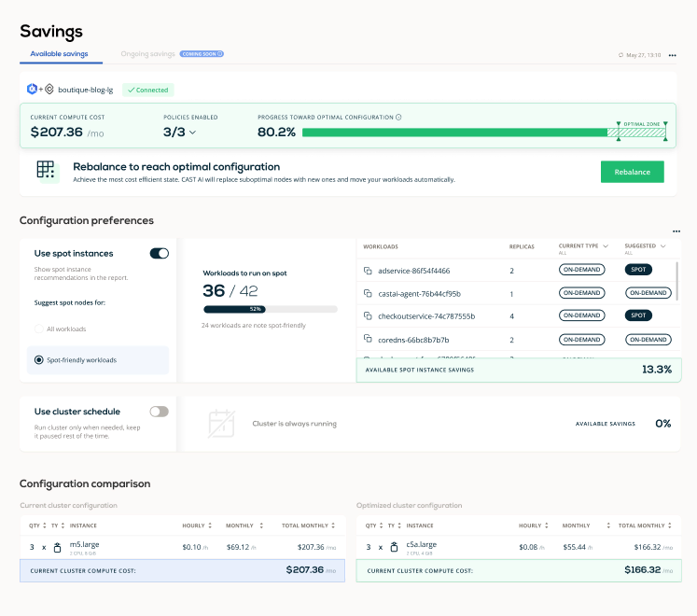Disable the Use spot instances toggle

159,253
